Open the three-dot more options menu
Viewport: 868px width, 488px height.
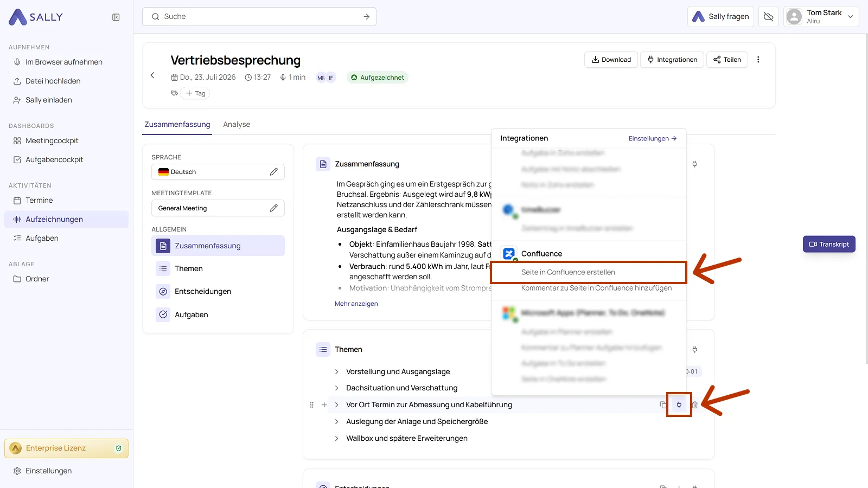pos(758,60)
